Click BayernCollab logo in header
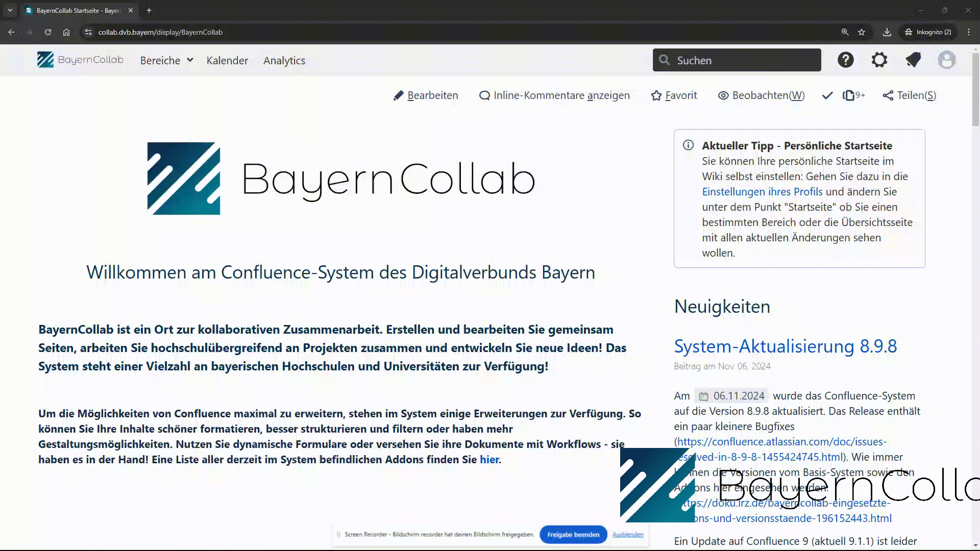980x551 pixels. [81, 60]
